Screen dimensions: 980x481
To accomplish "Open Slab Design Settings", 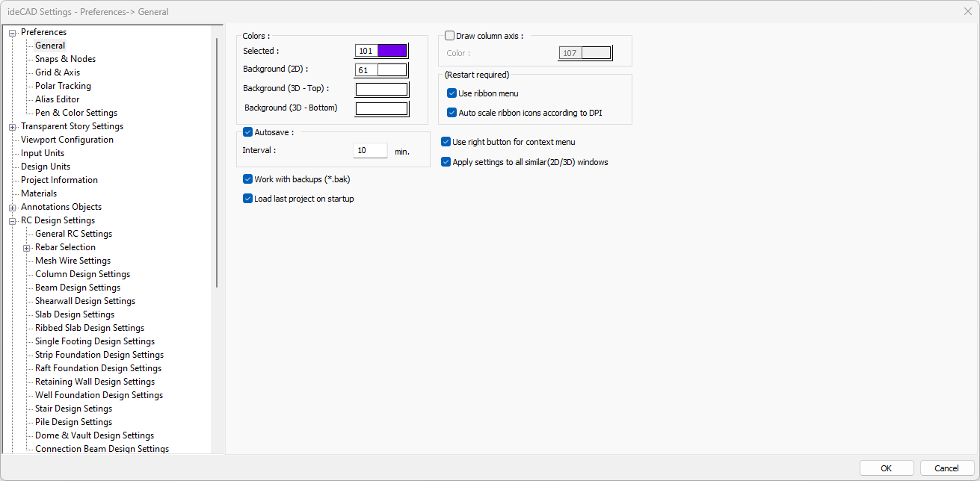I will point(75,314).
